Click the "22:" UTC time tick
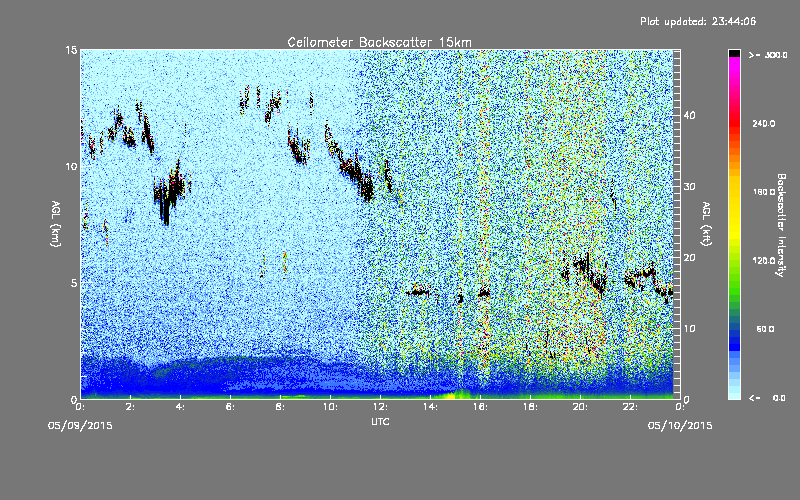This screenshot has height=500, width=800. pos(631,407)
